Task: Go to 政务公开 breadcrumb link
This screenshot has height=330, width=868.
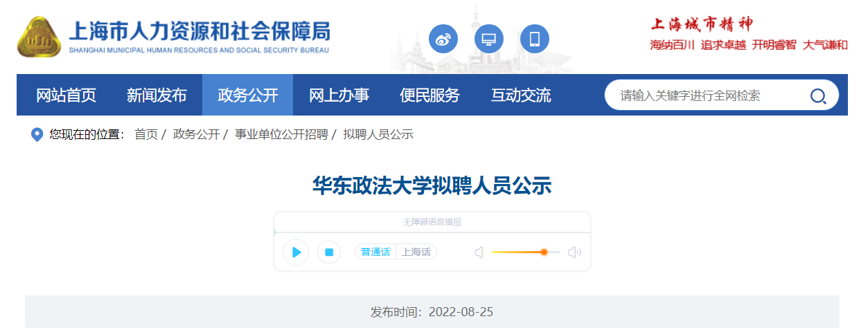Action: [x=196, y=135]
